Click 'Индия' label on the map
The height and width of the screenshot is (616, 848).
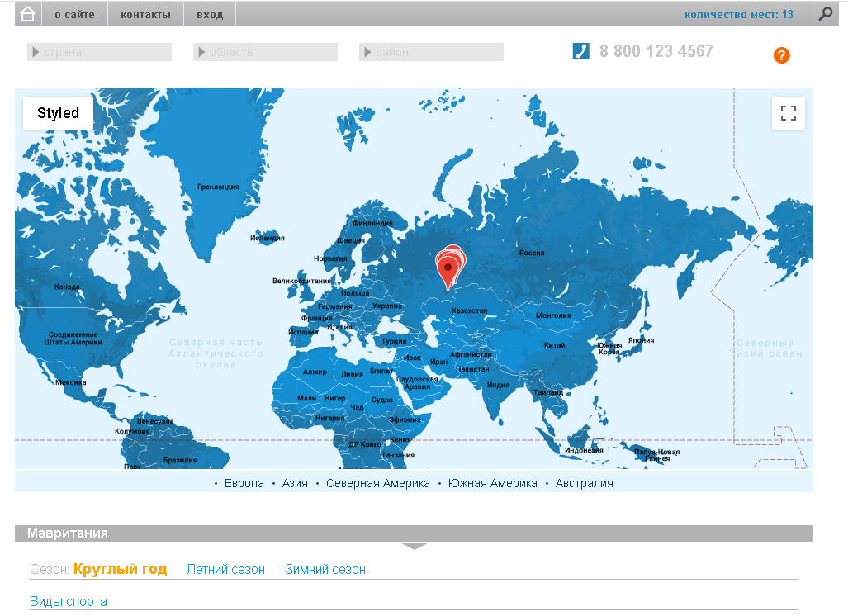[498, 385]
